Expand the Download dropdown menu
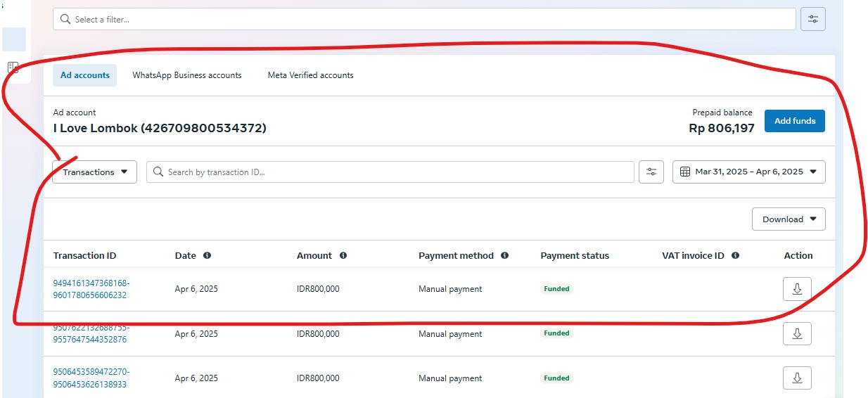 coord(789,219)
